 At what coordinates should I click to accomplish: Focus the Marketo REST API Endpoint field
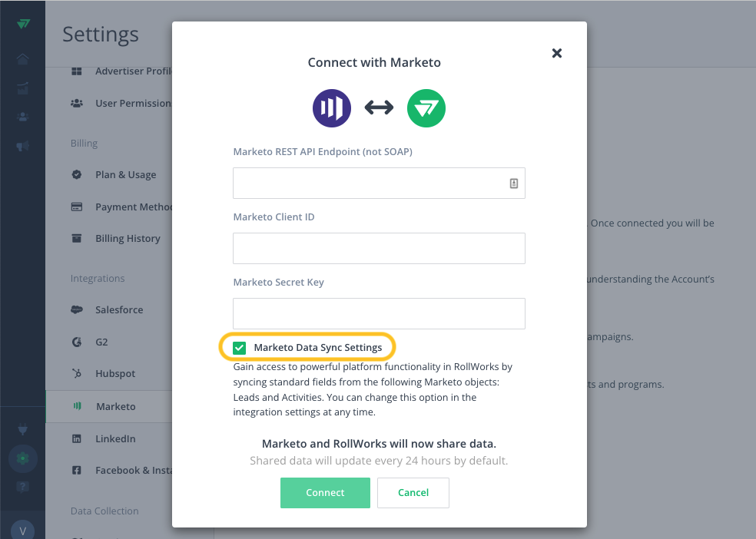click(x=379, y=183)
